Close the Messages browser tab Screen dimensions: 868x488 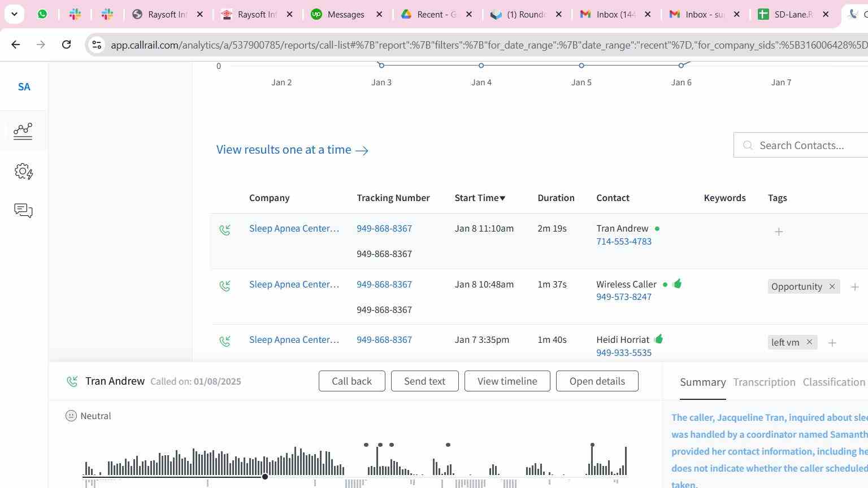[380, 14]
